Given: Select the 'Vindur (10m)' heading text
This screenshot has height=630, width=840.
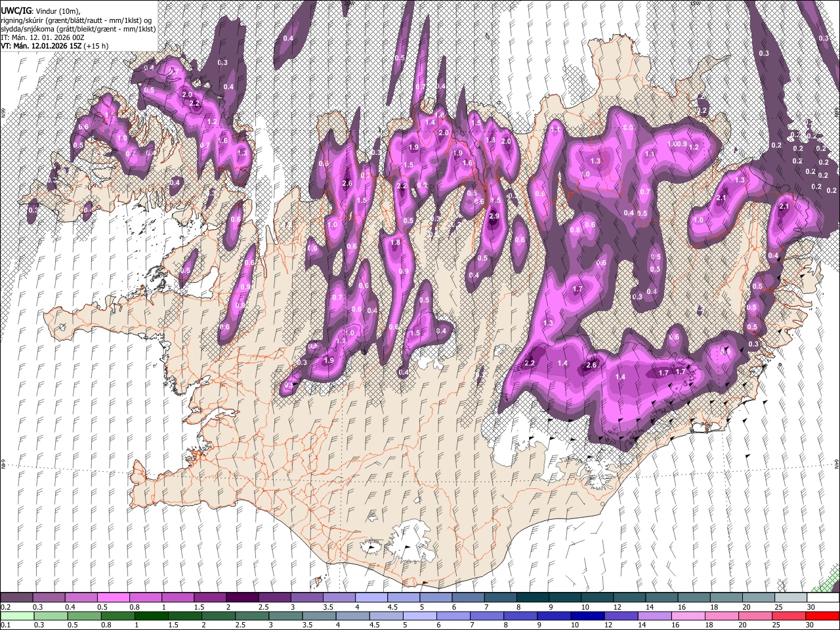Looking at the screenshot, I should coord(58,11).
